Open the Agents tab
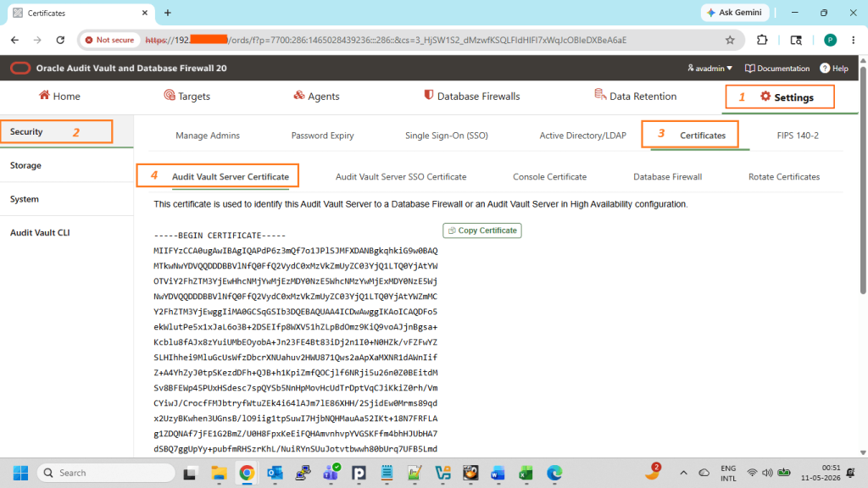868x488 pixels. click(316, 97)
